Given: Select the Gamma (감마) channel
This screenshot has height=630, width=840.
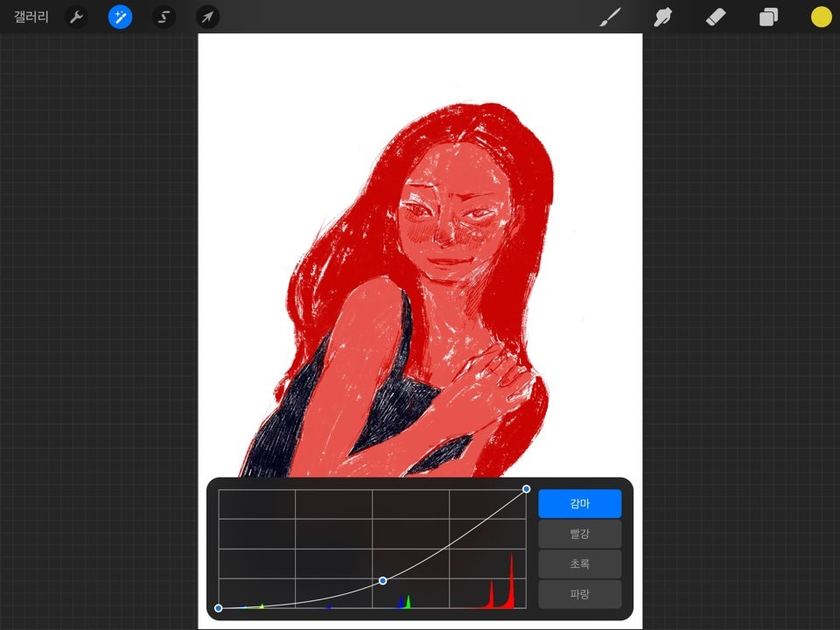Looking at the screenshot, I should tap(579, 504).
